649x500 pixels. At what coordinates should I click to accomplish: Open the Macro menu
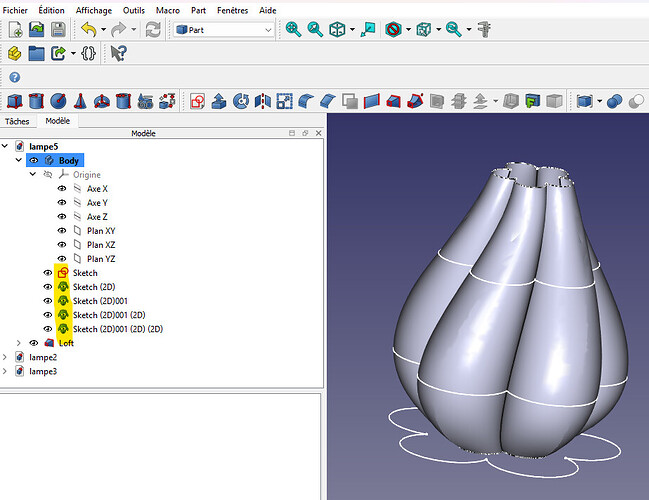(169, 9)
